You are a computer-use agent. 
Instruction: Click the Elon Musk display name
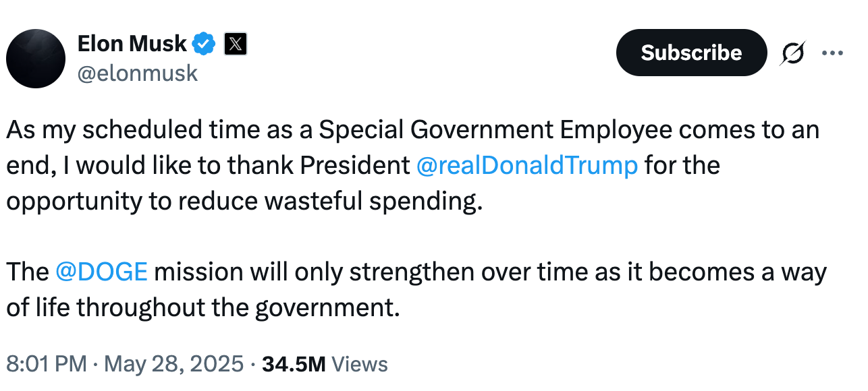point(132,43)
